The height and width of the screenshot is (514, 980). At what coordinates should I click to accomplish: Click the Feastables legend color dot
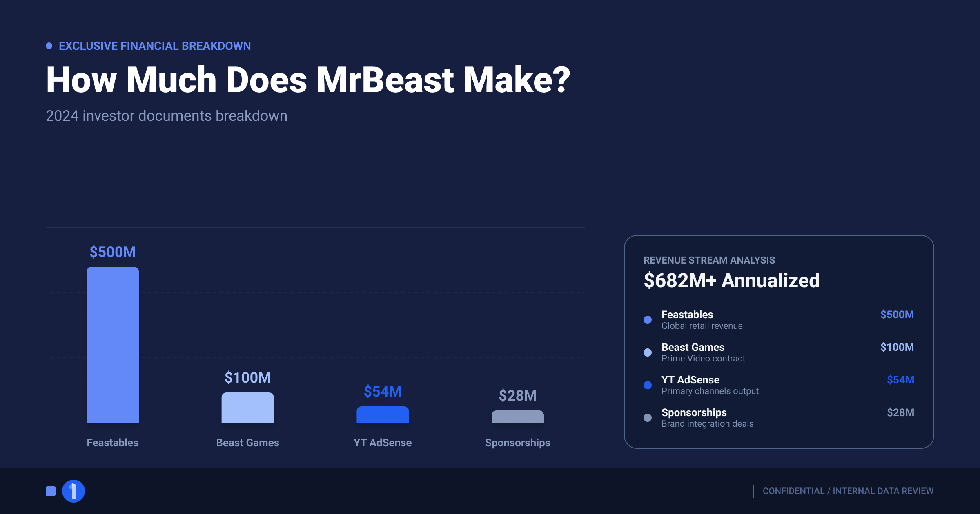tap(648, 320)
